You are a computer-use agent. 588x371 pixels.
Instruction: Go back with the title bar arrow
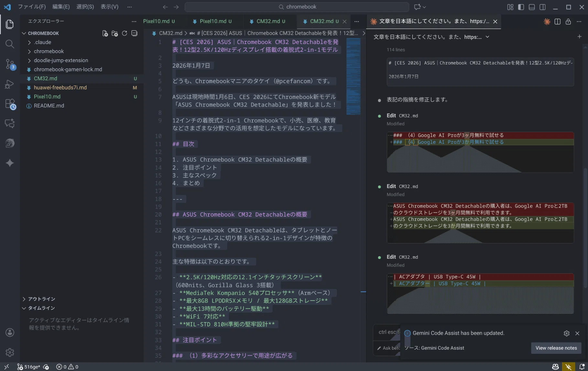(165, 7)
